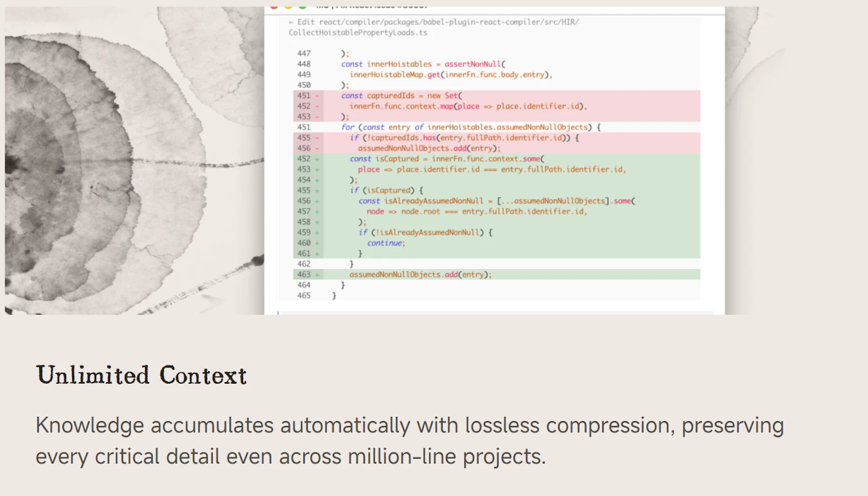Click the "for (const entry of innerHoistables" line
868x496 pixels.
[471, 127]
